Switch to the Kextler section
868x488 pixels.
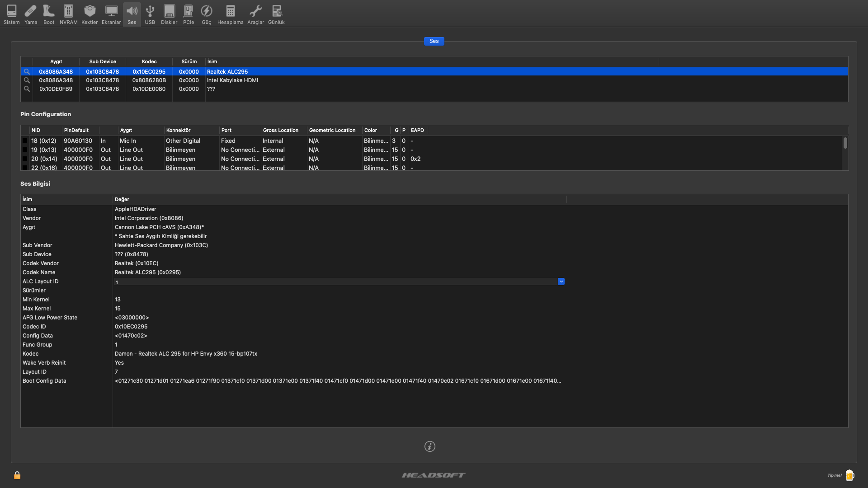(90, 14)
